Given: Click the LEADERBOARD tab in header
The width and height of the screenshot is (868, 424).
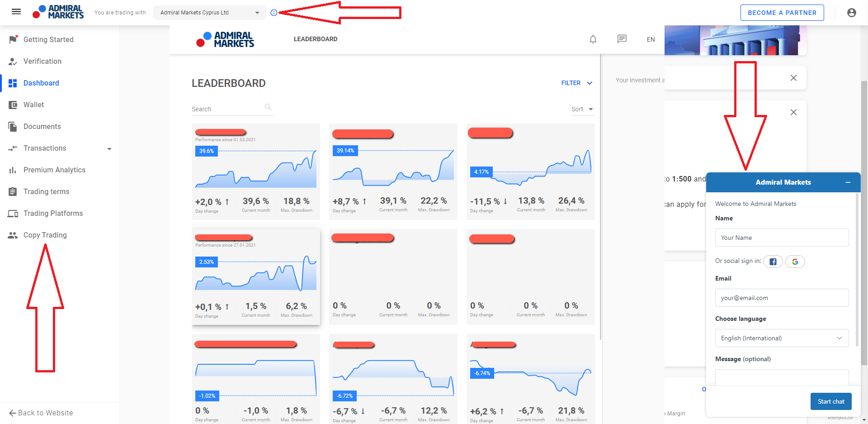Looking at the screenshot, I should tap(316, 39).
